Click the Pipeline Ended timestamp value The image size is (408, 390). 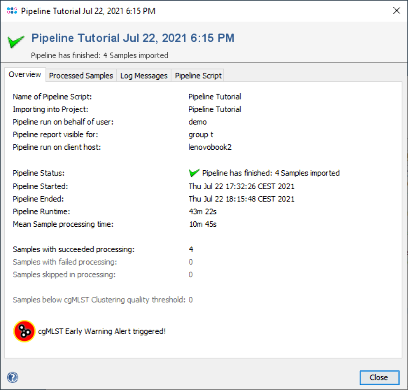click(241, 199)
